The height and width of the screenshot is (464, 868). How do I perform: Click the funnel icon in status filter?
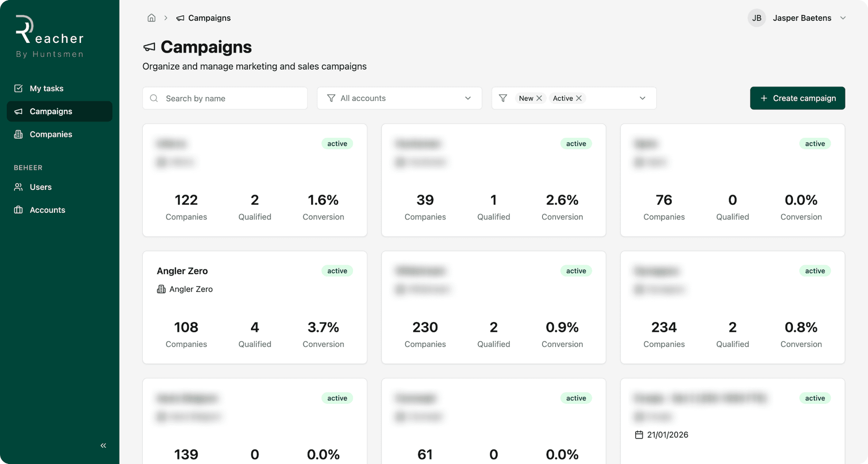pyautogui.click(x=503, y=98)
